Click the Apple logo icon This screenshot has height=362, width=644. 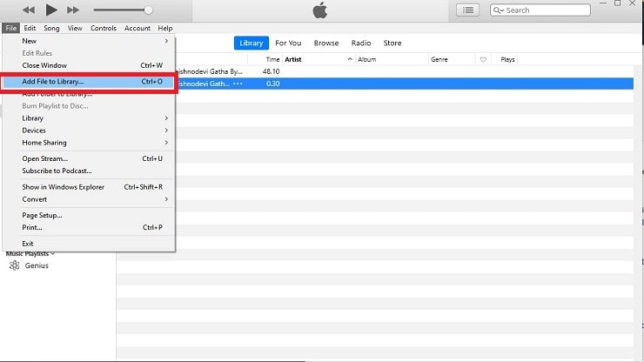click(320, 10)
